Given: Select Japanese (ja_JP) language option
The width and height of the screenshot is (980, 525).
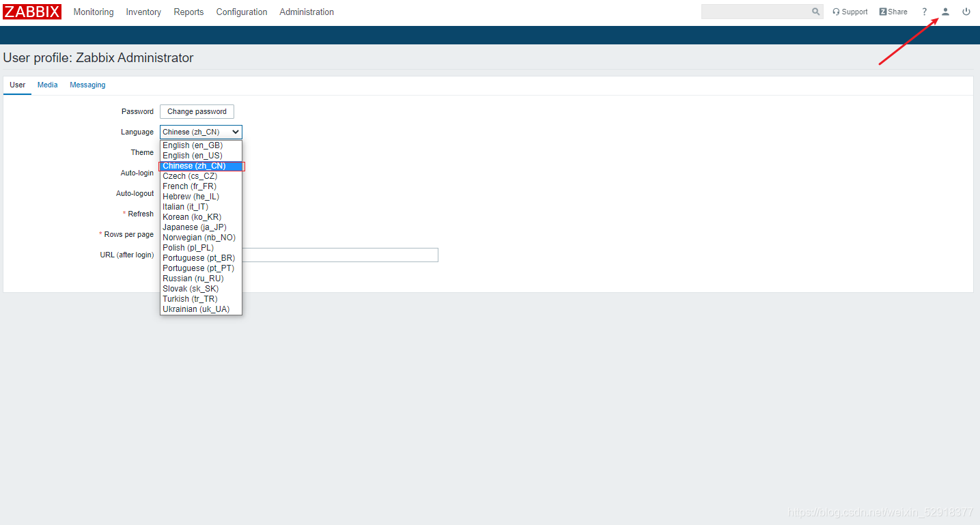Looking at the screenshot, I should tap(201, 227).
